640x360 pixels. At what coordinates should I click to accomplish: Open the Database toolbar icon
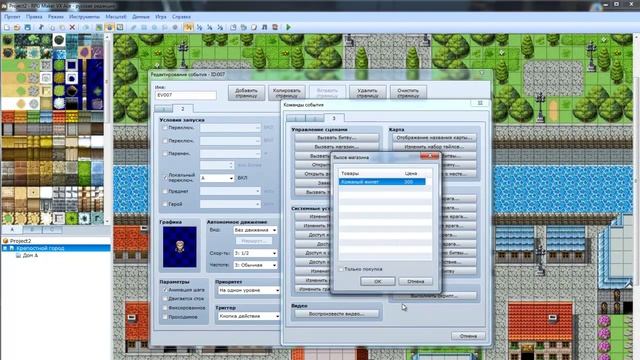[x=233, y=27]
